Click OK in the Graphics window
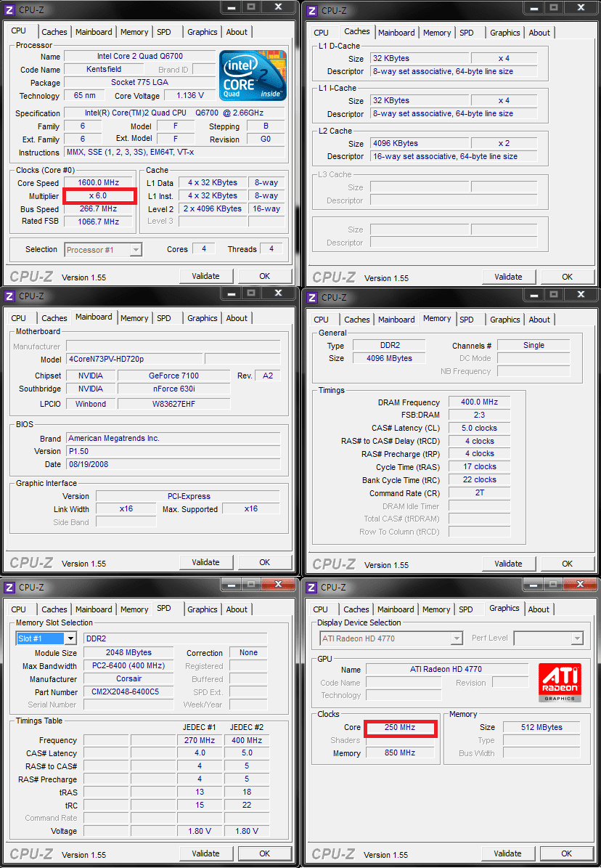This screenshot has width=601, height=868. pos(567,853)
